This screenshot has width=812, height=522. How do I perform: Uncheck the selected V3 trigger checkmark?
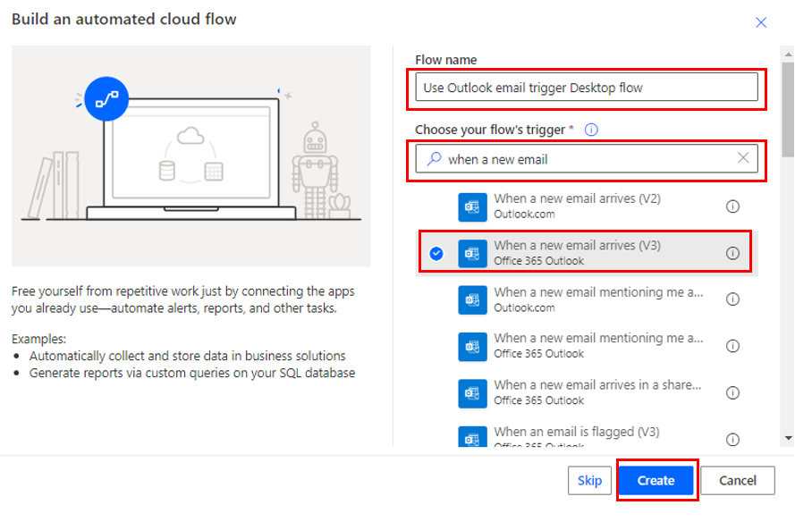tap(436, 253)
